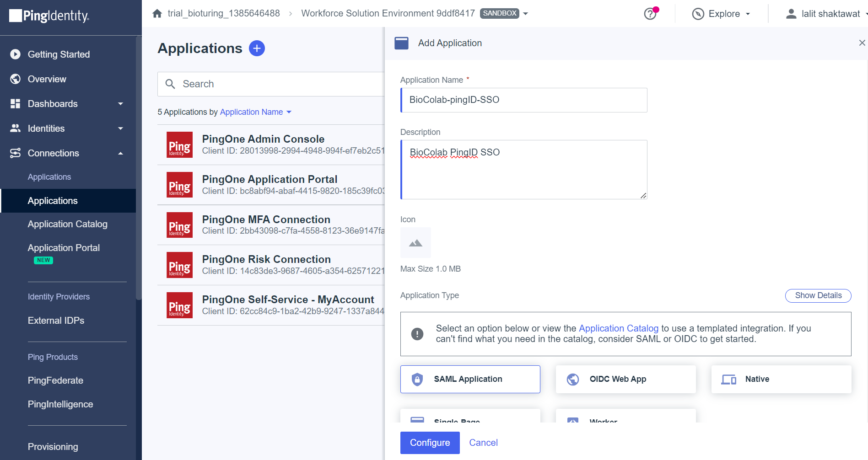The image size is (868, 460).
Task: Click the PingOne Risk Connection logo
Action: [179, 265]
